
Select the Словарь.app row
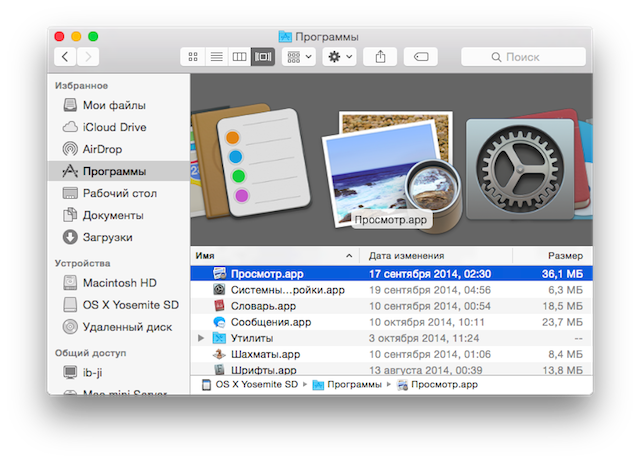point(391,306)
